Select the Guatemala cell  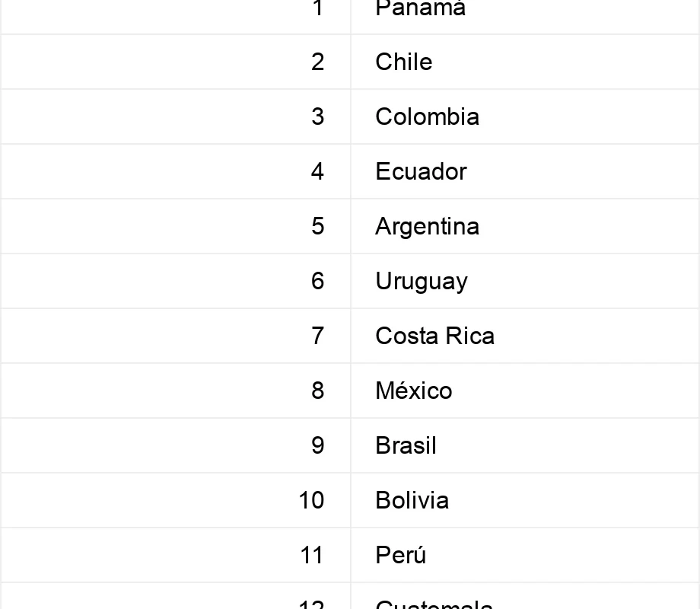point(525,596)
